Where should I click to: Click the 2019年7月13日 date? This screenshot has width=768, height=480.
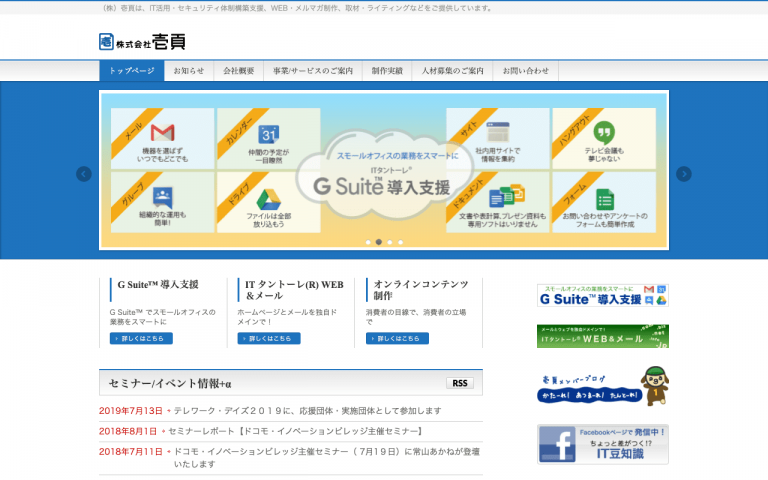[131, 411]
